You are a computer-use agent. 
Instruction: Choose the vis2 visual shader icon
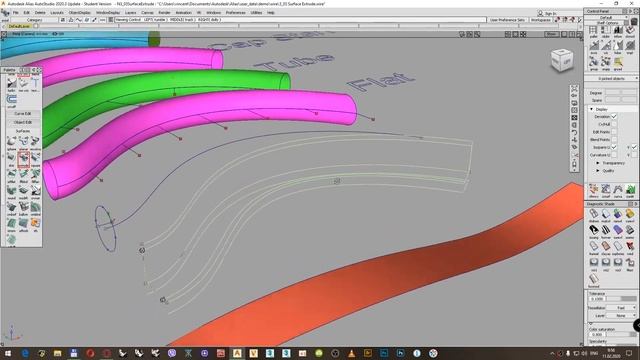(x=606, y=262)
